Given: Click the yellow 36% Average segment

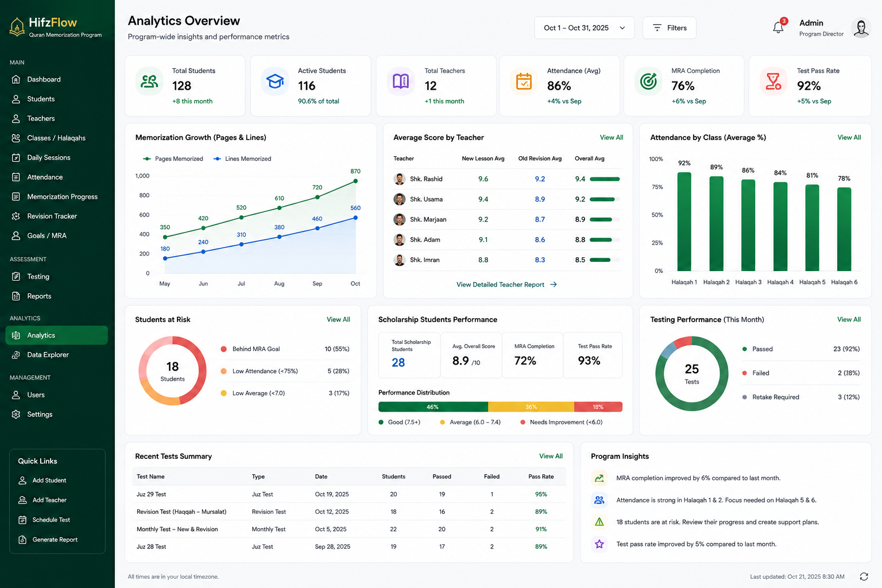Looking at the screenshot, I should pos(531,407).
